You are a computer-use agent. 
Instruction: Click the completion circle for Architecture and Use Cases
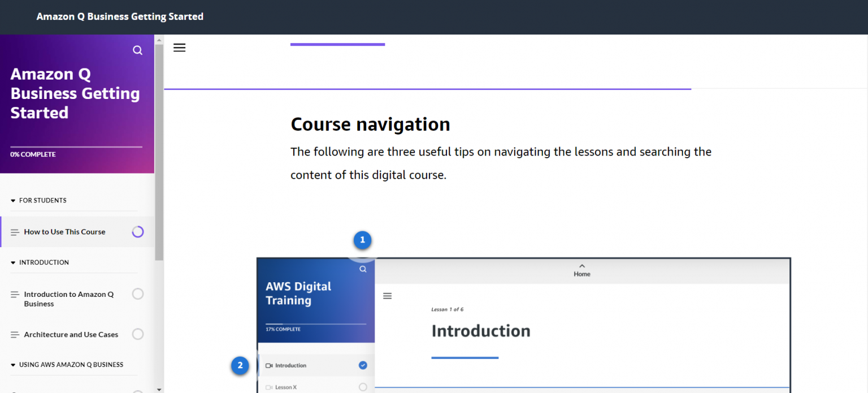pos(138,334)
